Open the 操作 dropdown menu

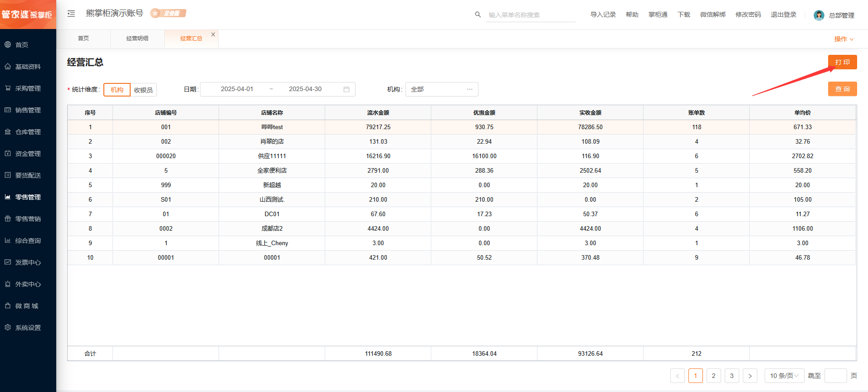pyautogui.click(x=844, y=39)
